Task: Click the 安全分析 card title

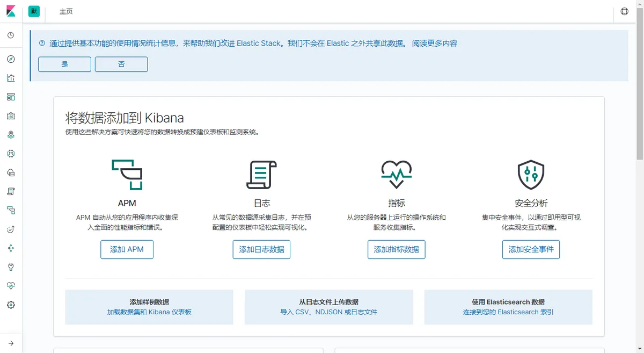Action: point(531,203)
